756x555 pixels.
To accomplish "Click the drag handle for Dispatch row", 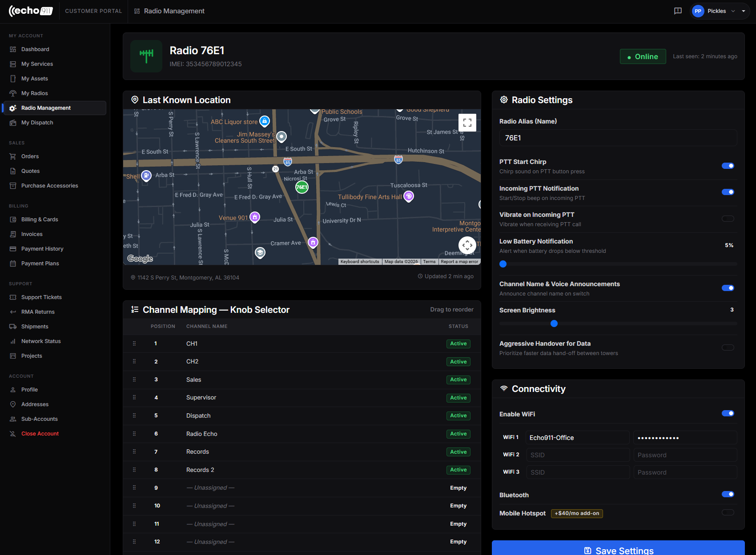I will [134, 415].
